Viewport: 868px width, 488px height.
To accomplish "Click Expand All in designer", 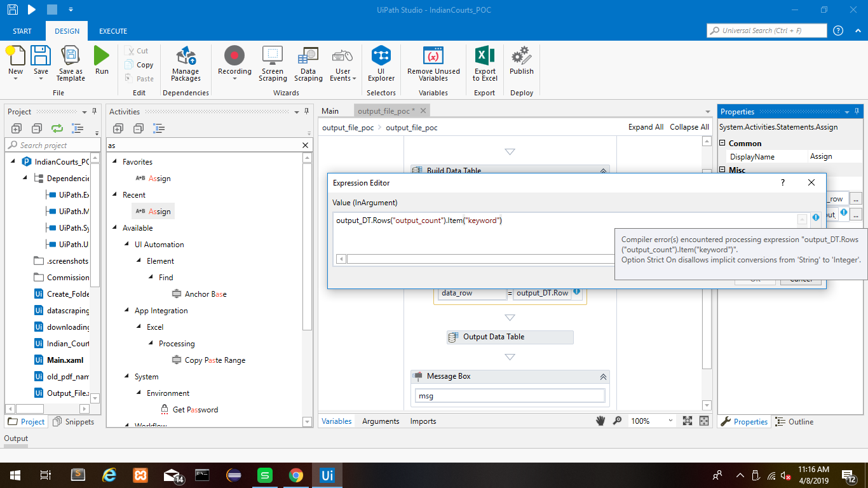I will [646, 127].
